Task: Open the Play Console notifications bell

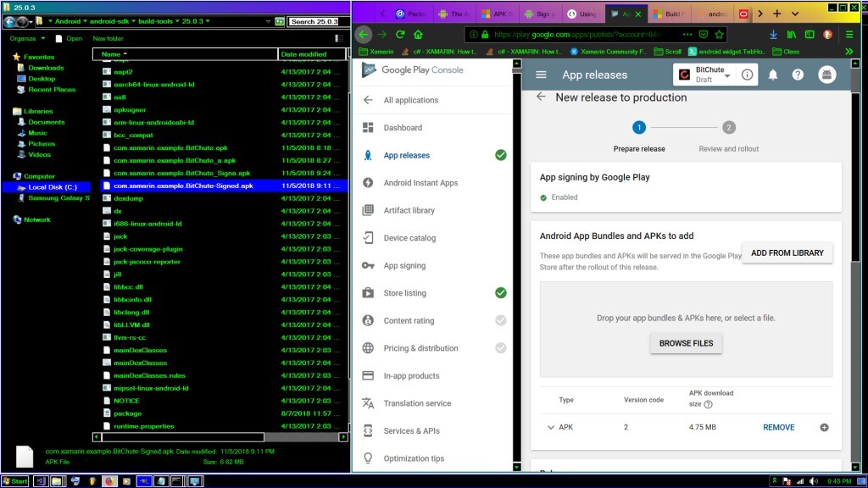Action: (773, 75)
